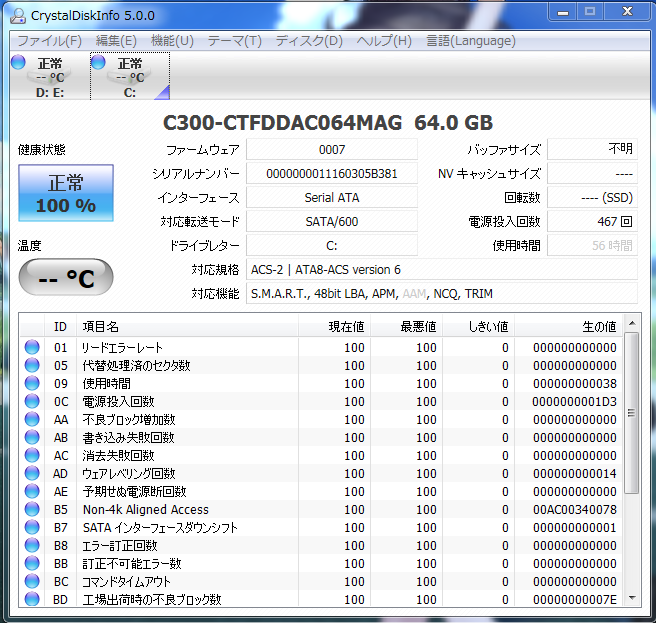Select row text SATA インターフェースダウンシフト
Screen dimensions: 656x623
click(x=160, y=527)
